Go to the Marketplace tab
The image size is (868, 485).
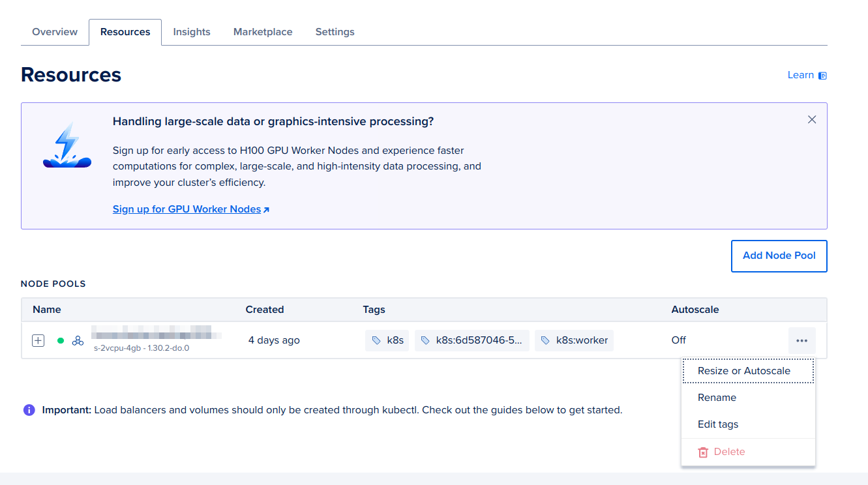click(263, 32)
